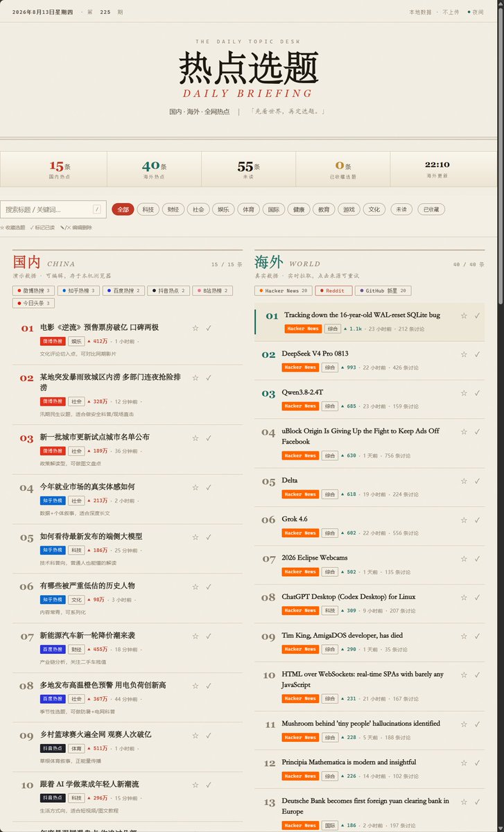The width and height of the screenshot is (504, 832).
Task: Open Tracking down the SQLite bug headline
Action: click(x=362, y=315)
